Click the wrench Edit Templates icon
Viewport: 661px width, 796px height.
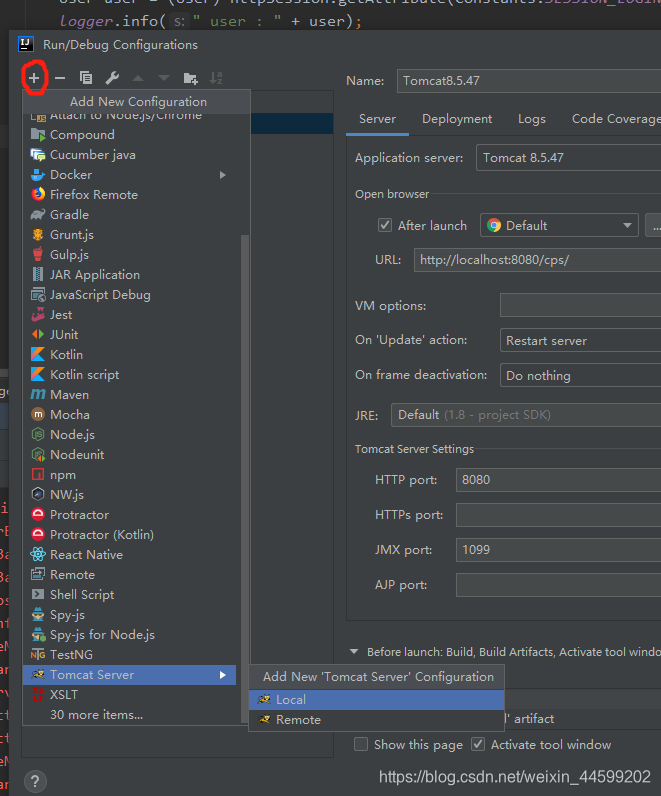tap(112, 78)
